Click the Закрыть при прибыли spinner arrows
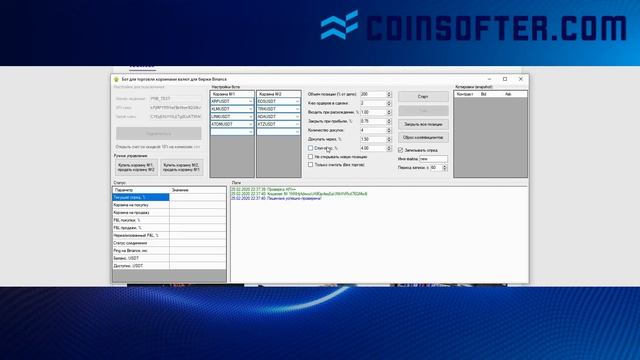This screenshot has height=360, width=640. pyautogui.click(x=389, y=121)
